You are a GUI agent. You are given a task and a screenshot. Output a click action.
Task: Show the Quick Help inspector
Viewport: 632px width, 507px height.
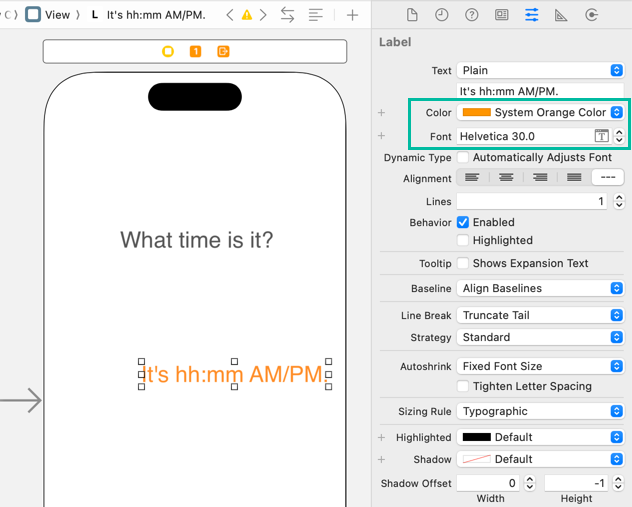tap(472, 15)
